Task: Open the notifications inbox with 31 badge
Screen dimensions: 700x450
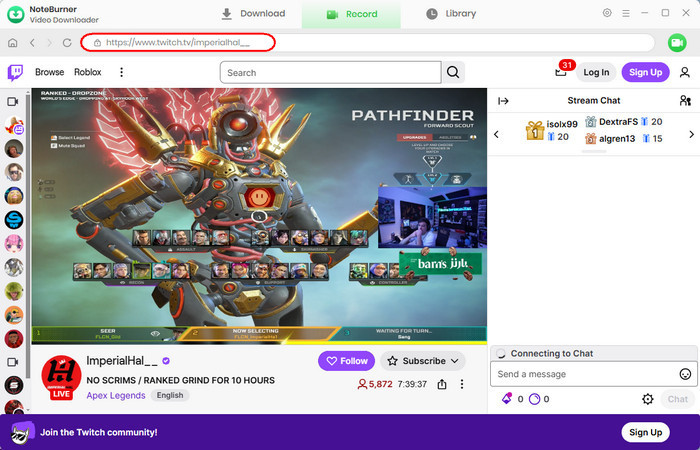Action: (x=561, y=72)
